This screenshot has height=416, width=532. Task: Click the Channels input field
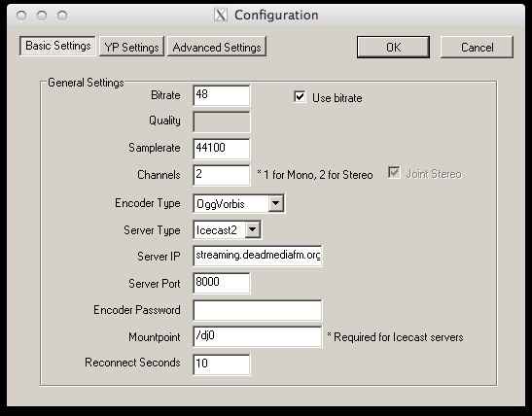tap(222, 175)
